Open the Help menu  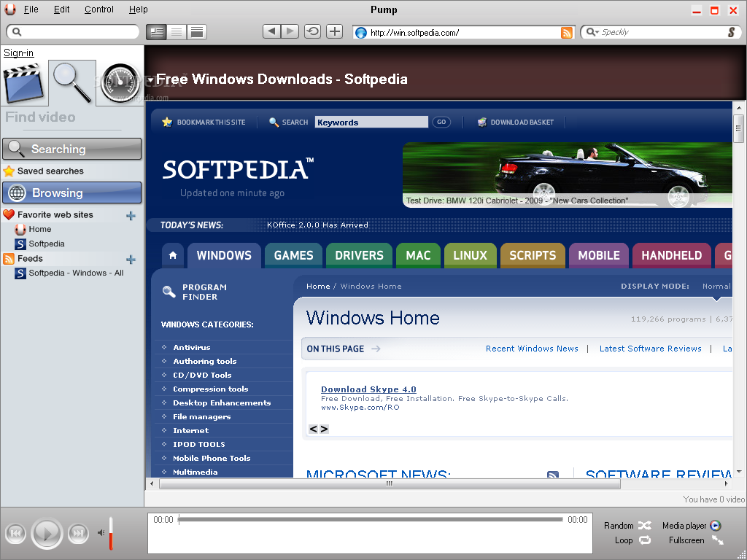[138, 9]
